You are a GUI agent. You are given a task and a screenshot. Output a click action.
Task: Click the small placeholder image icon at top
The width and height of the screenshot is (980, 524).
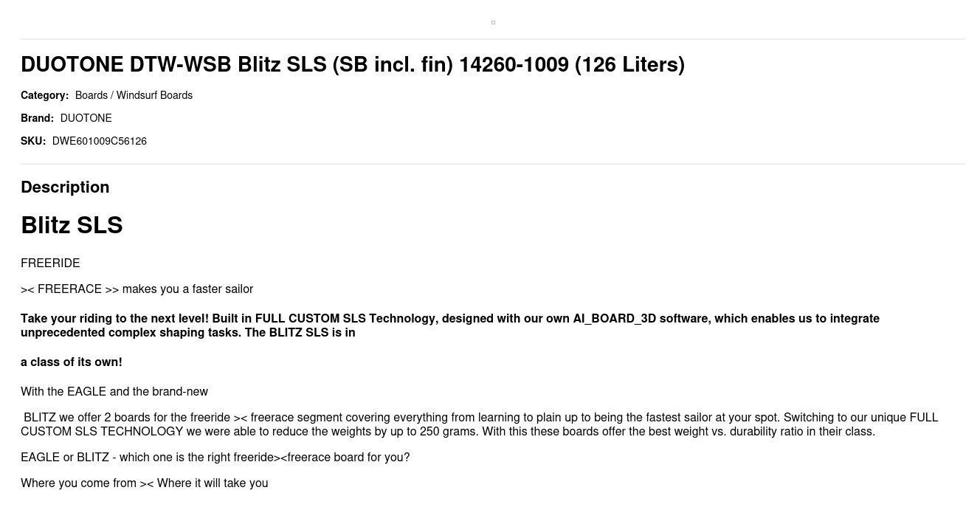point(493,23)
